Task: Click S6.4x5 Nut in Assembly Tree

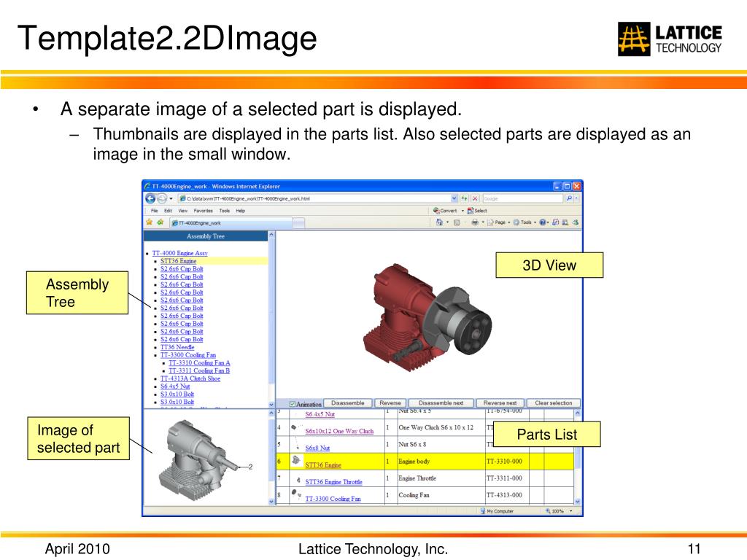Action: (x=175, y=386)
